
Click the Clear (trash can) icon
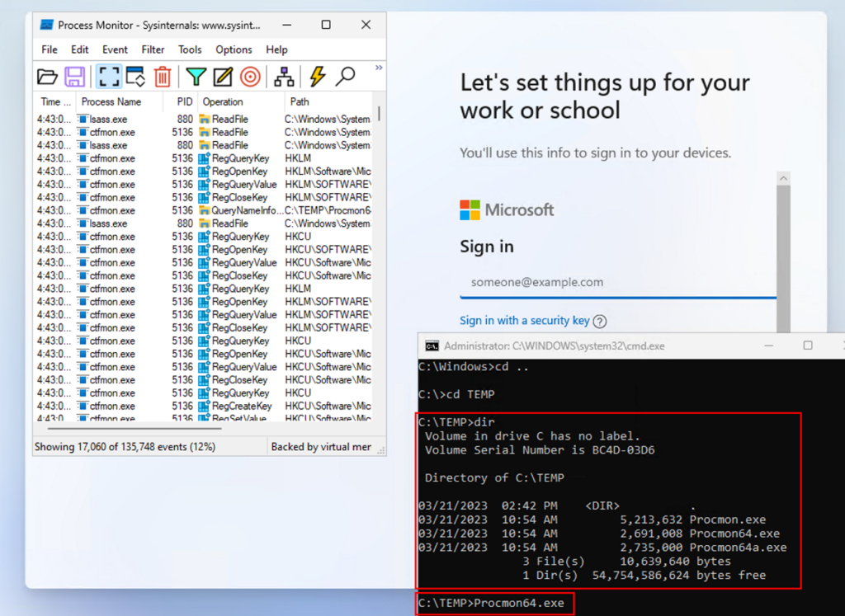[x=163, y=78]
